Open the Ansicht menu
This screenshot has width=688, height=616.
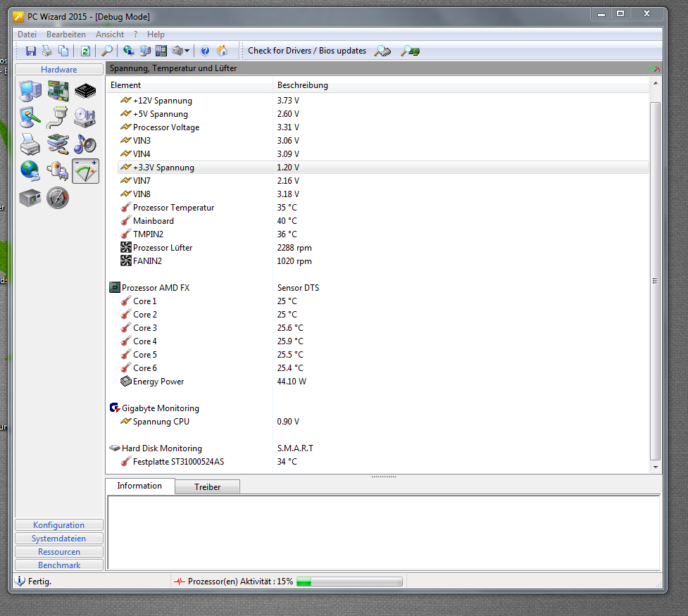tap(110, 34)
